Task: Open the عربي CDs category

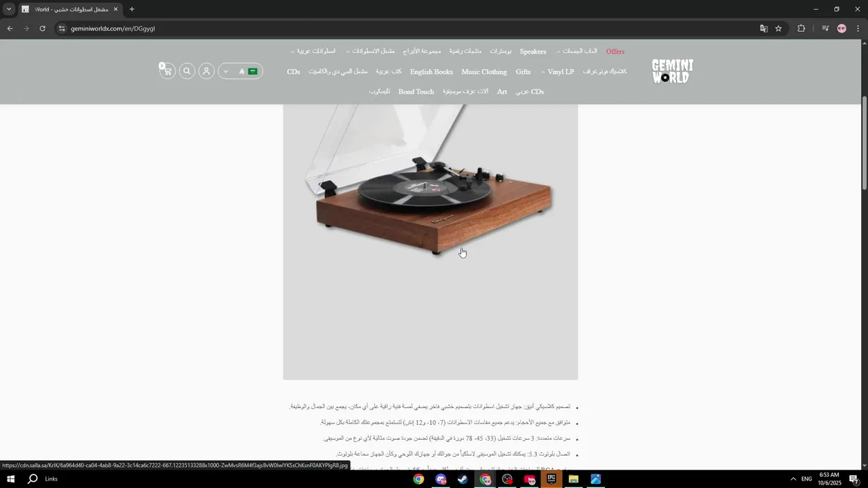Action: [x=530, y=91]
